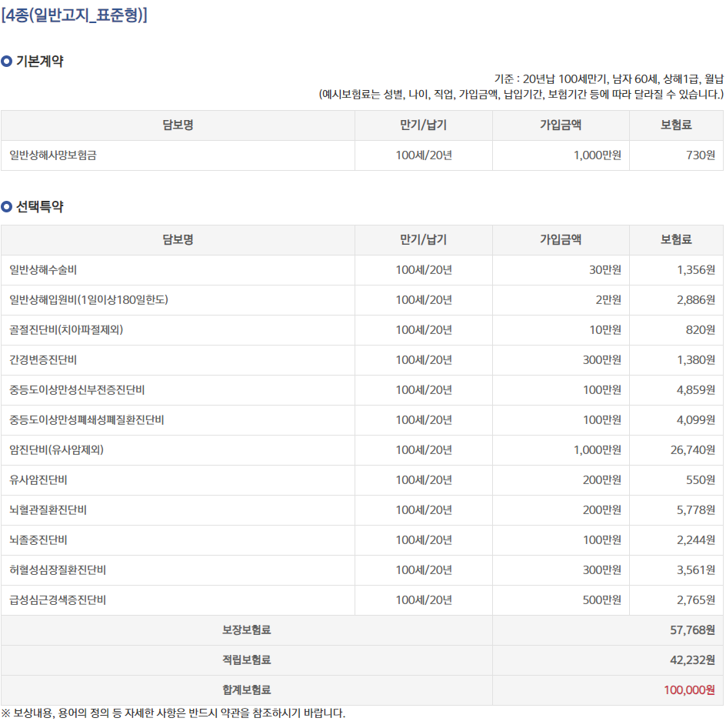The height and width of the screenshot is (728, 726).
Task: Click 100세/20년 in 뇌졸중진단비 row
Action: coord(424,540)
